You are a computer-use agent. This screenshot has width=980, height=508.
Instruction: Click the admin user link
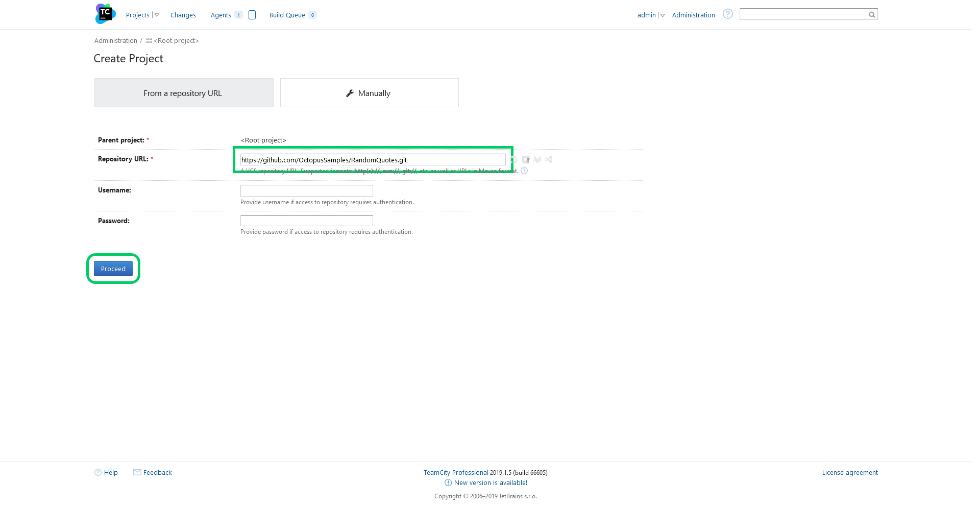(x=647, y=15)
